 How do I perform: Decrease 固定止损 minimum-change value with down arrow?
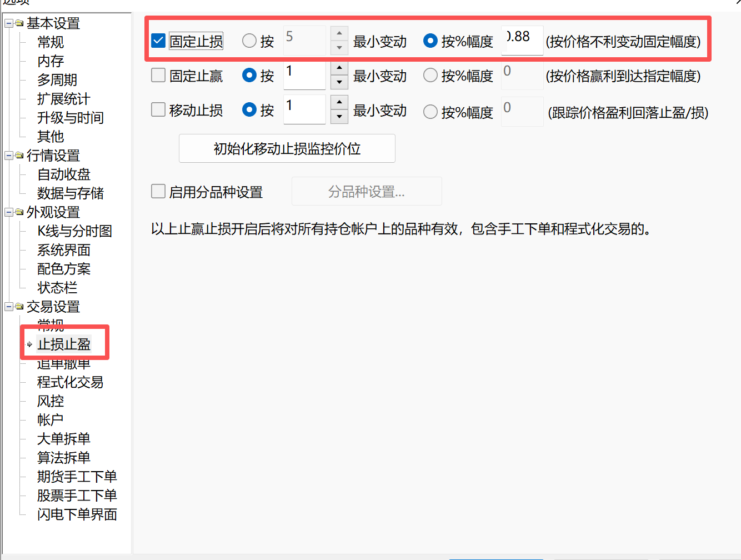[x=339, y=48]
